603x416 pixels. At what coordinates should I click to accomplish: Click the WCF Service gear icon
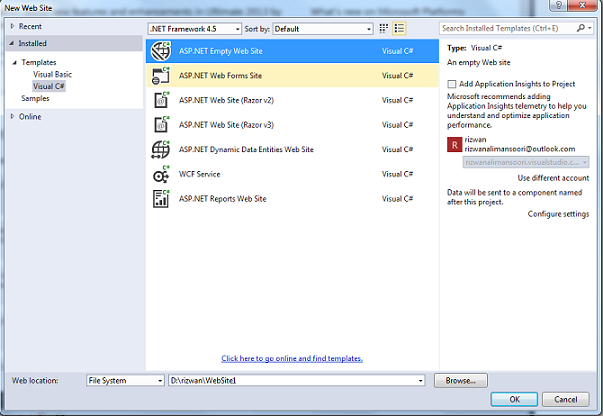click(x=161, y=174)
